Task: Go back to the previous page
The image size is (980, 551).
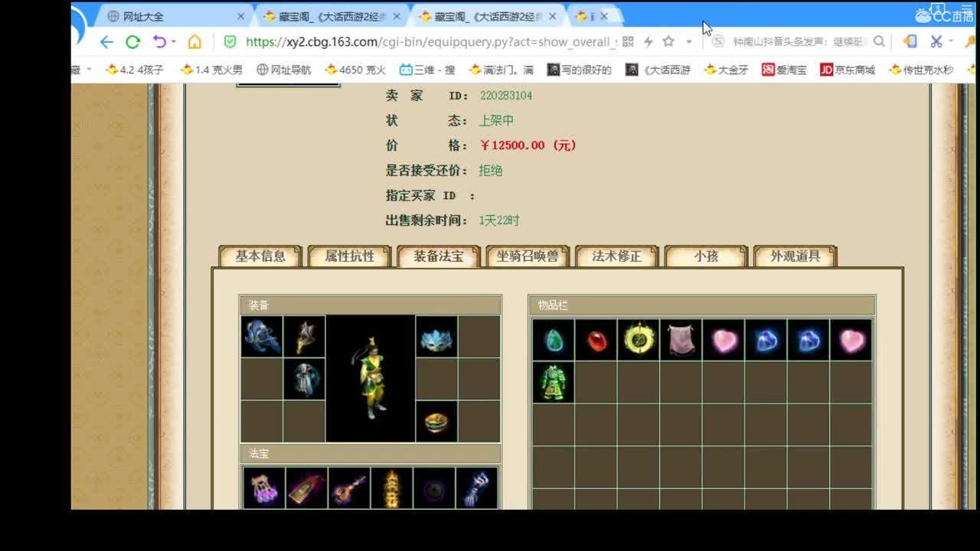Action: (x=106, y=41)
